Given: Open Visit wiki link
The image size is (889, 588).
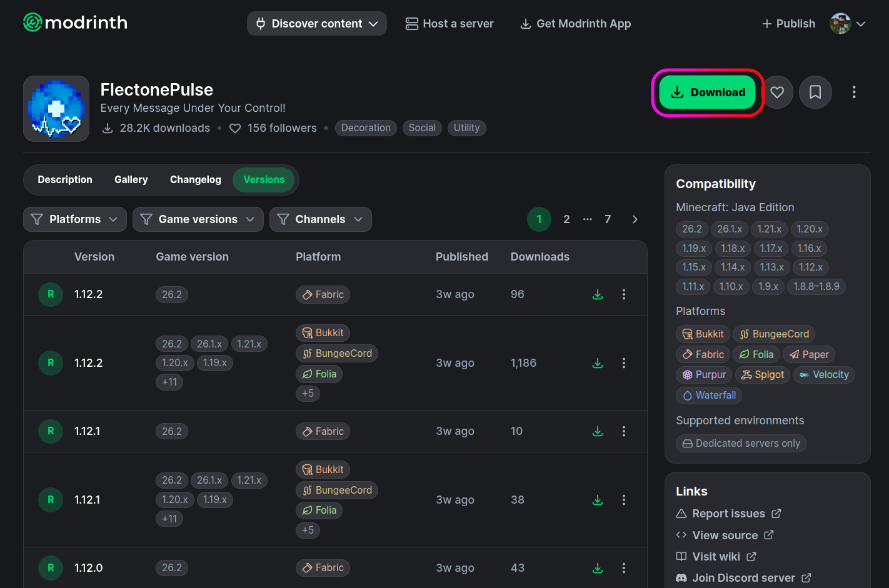Looking at the screenshot, I should point(716,557).
